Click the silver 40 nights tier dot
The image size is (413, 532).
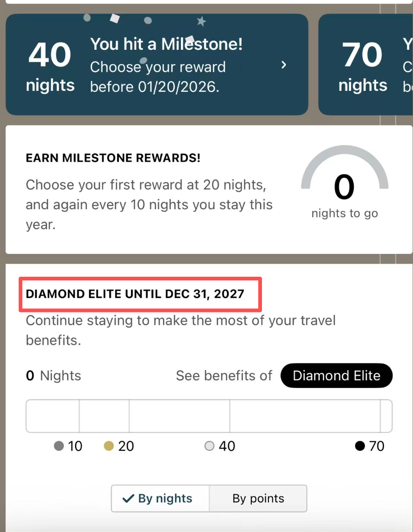[209, 446]
